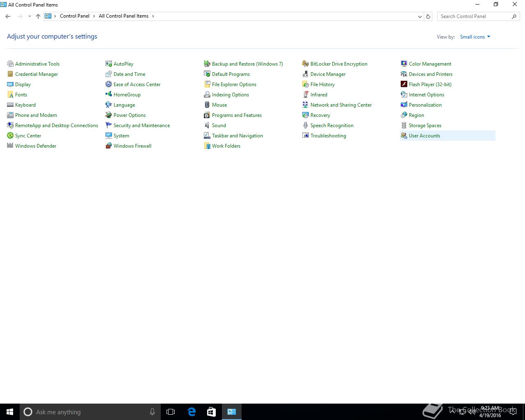Click the Keyboard icon
This screenshot has height=420, width=525.
[x=10, y=105]
